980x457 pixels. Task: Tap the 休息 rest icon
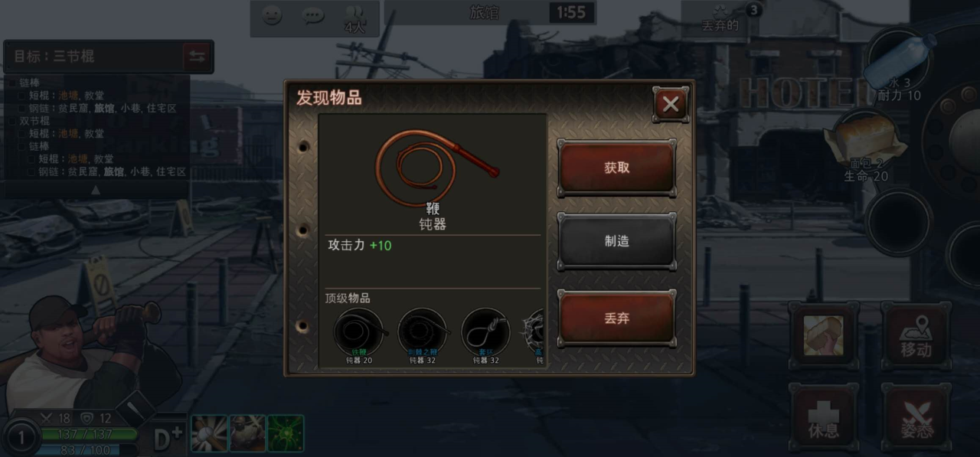(824, 418)
